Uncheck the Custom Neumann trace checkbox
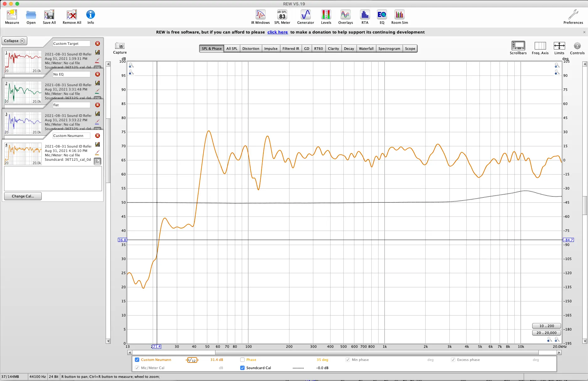 pos(137,360)
